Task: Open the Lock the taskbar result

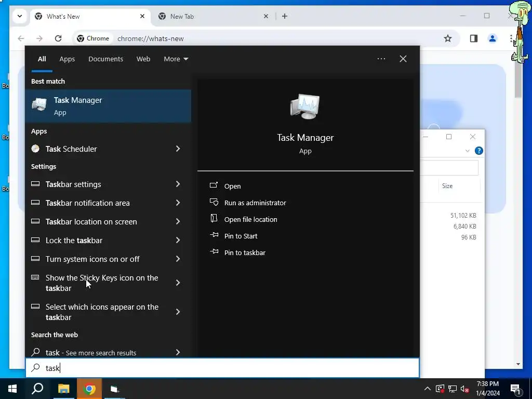Action: 108,240
